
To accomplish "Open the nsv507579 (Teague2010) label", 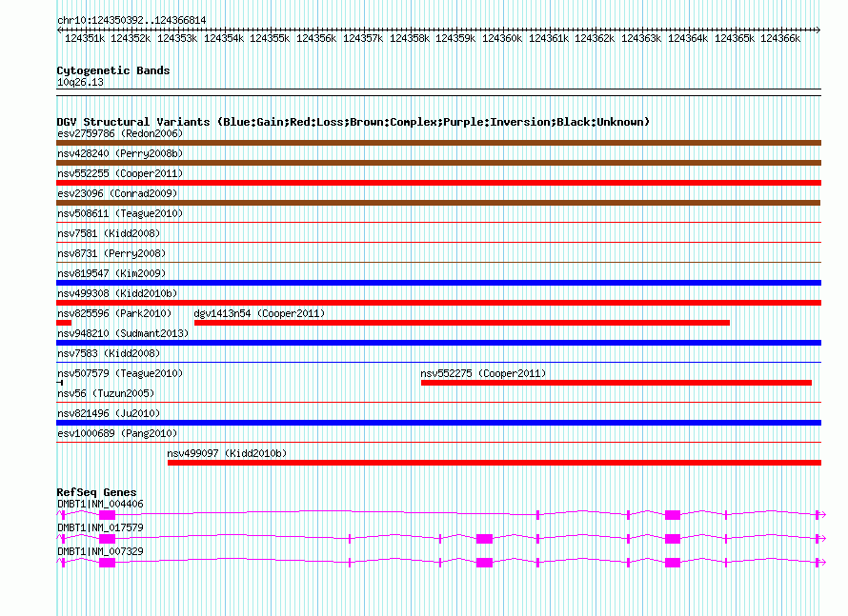I will click(x=120, y=373).
